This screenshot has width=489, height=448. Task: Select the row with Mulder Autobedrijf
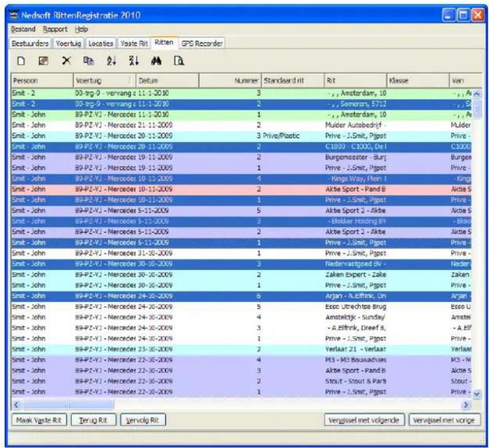(x=242, y=125)
